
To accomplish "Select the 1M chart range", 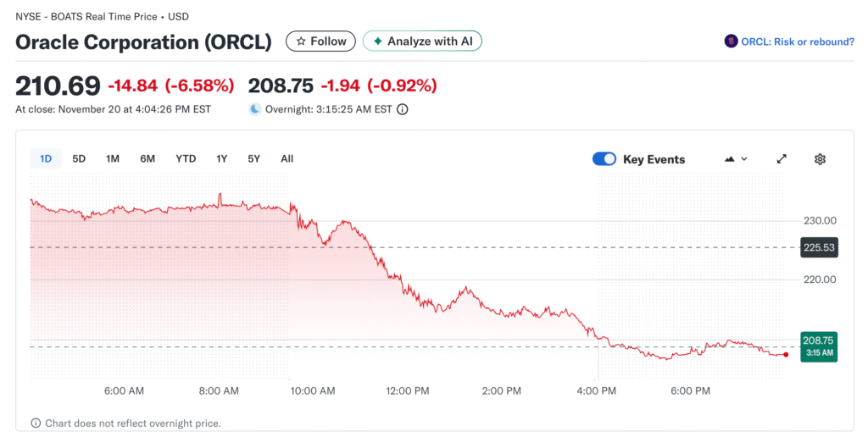I will [x=113, y=158].
